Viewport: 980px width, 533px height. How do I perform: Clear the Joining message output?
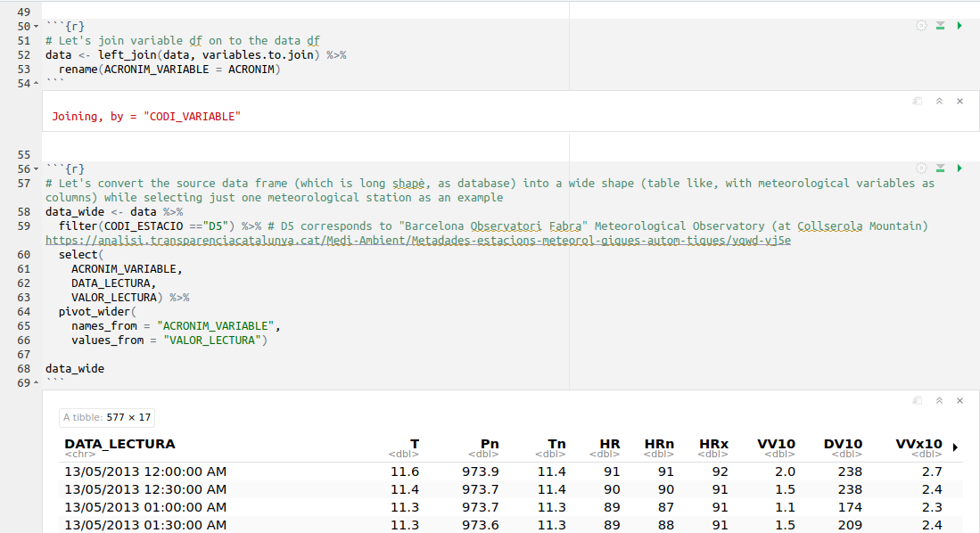click(x=960, y=102)
